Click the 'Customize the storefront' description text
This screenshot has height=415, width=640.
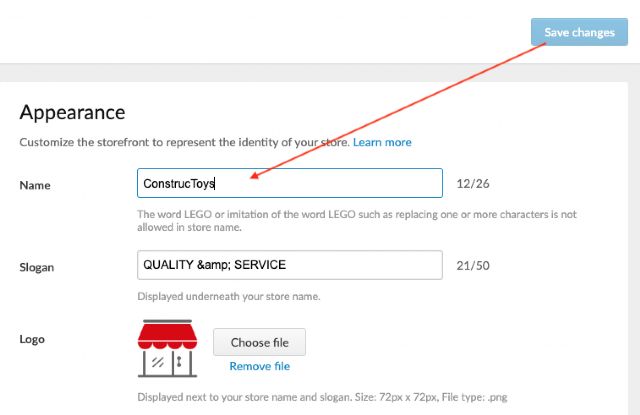click(184, 142)
